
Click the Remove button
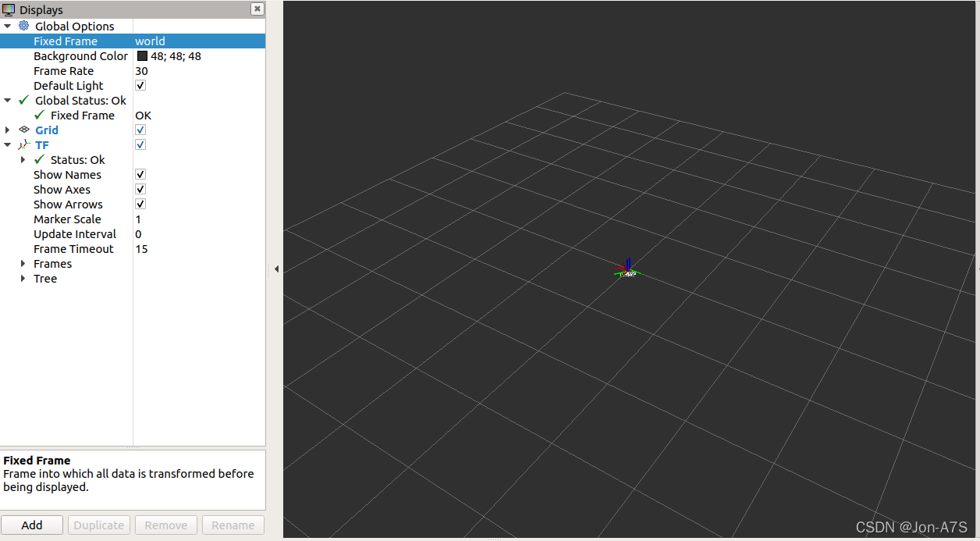166,525
